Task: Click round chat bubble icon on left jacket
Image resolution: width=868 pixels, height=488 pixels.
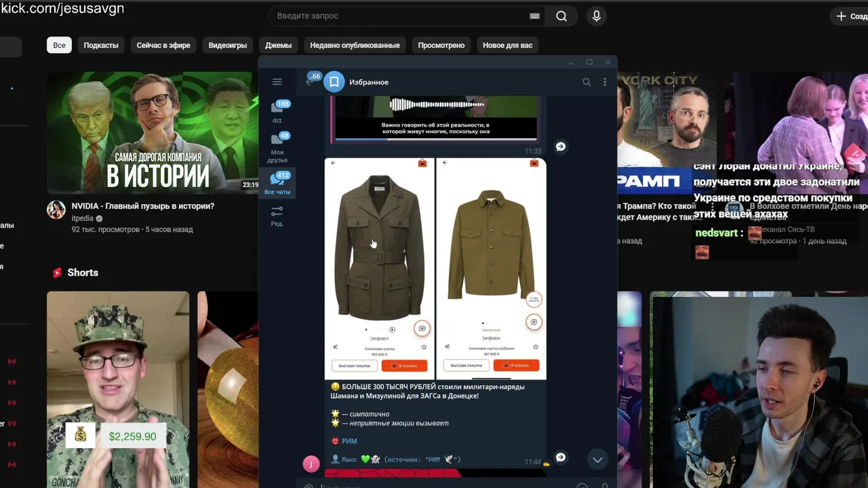Action: (422, 329)
